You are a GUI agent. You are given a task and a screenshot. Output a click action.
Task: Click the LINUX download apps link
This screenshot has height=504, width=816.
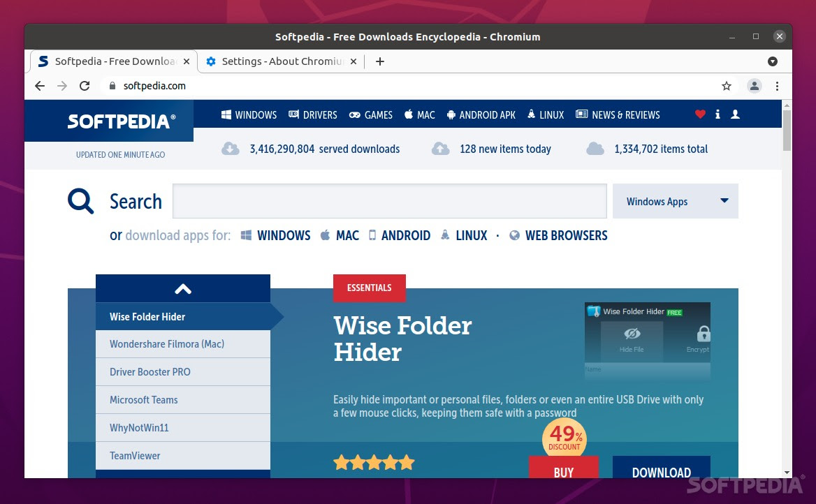[x=472, y=236]
